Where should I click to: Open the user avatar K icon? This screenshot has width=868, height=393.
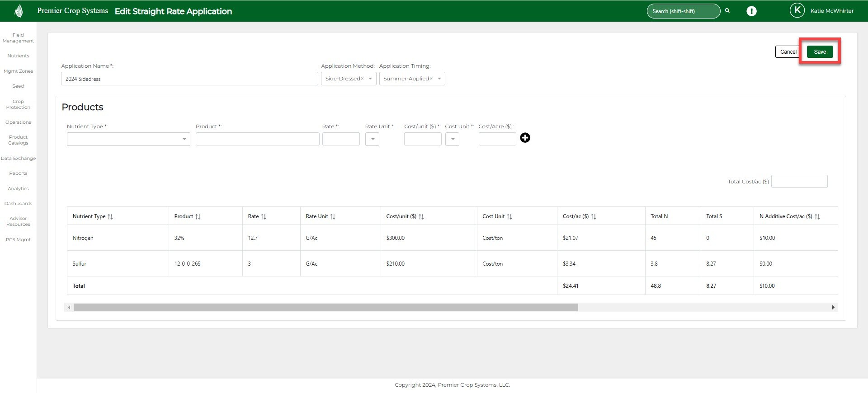pos(797,10)
